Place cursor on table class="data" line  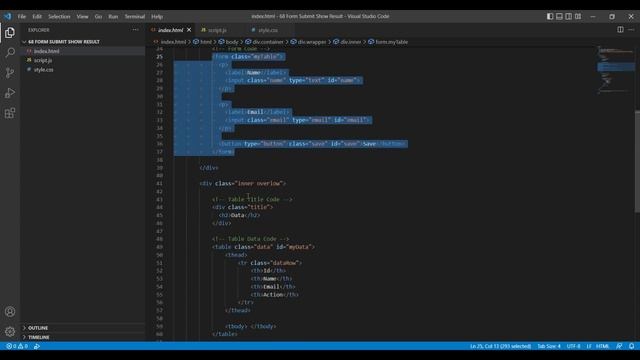263,247
